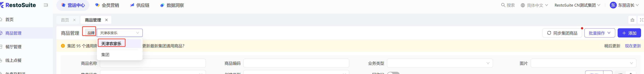Click the 商品名称 input field
Viewport: 644px width, 74px height.
pyautogui.click(x=153, y=63)
